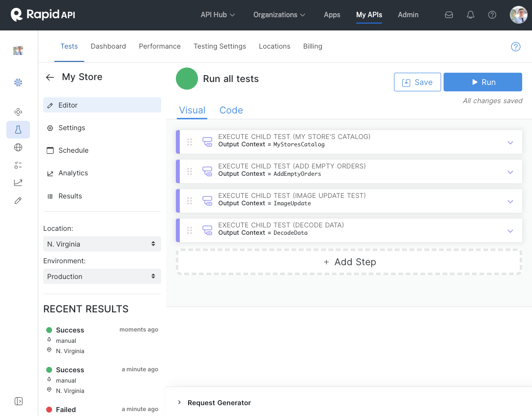This screenshot has height=416, width=532.
Task: Switch to the Tests tab
Action: click(x=69, y=47)
